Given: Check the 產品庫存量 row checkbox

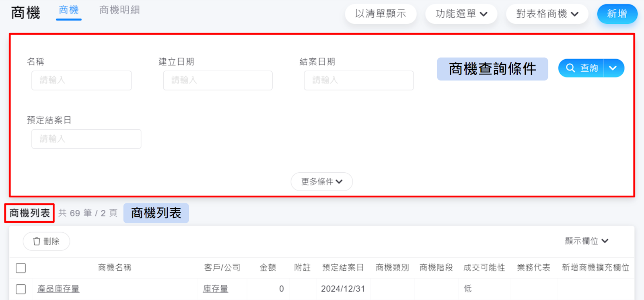Looking at the screenshot, I should point(21,289).
